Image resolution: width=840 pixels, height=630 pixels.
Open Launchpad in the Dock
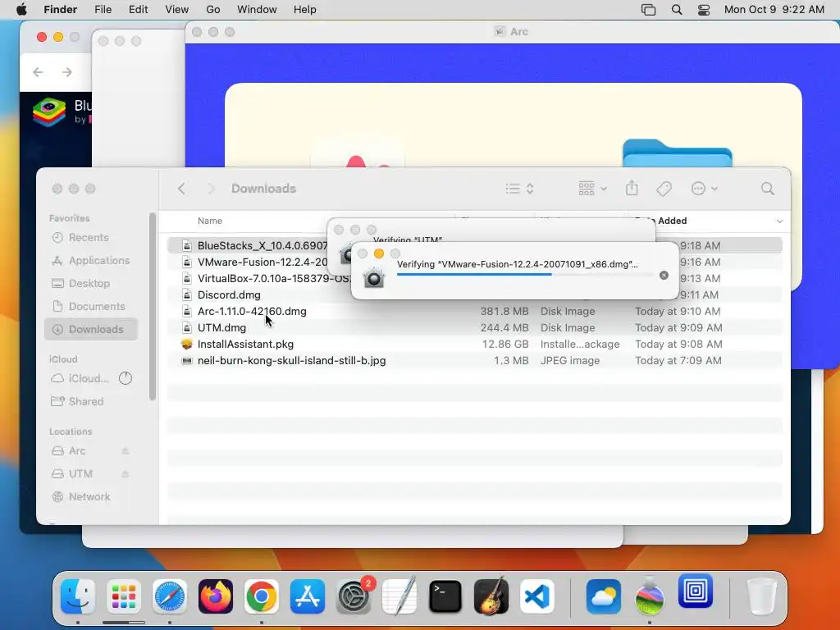tap(124, 596)
